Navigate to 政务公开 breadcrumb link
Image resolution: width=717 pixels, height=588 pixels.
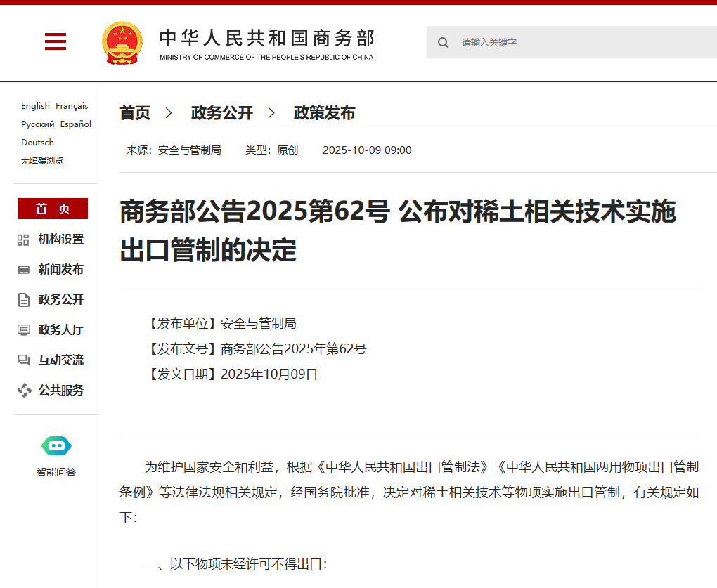(x=221, y=113)
